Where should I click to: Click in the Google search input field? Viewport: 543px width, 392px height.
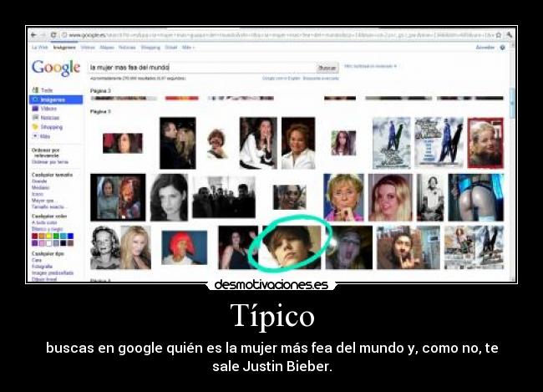coord(201,68)
